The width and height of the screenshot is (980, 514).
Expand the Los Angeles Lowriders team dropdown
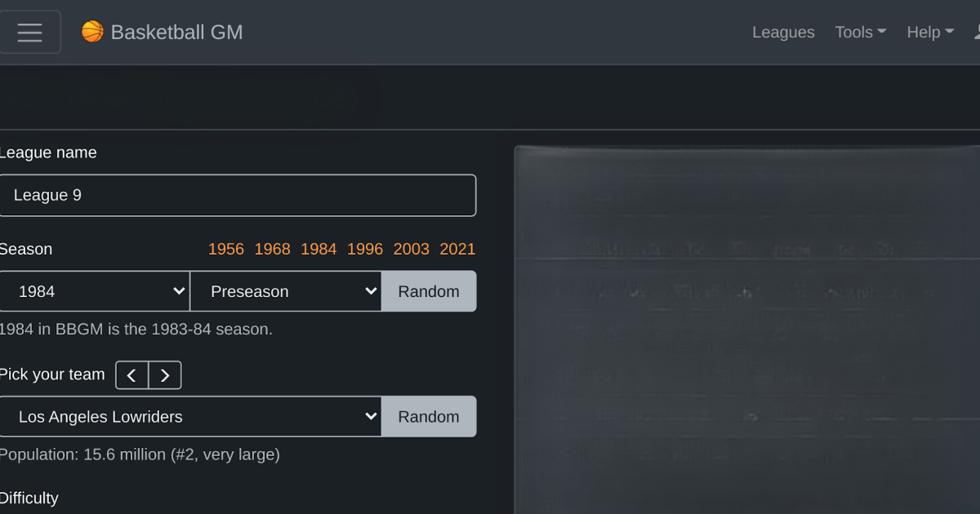coord(190,417)
